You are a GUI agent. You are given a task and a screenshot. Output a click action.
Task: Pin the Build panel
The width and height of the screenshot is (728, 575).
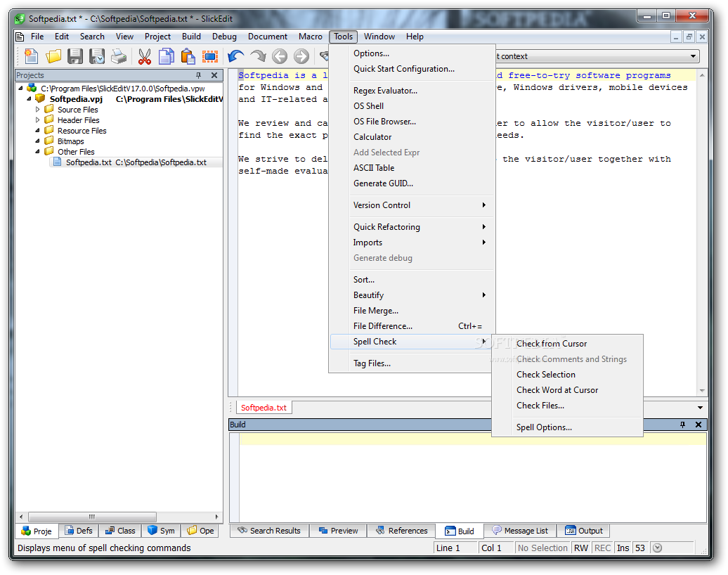click(682, 425)
